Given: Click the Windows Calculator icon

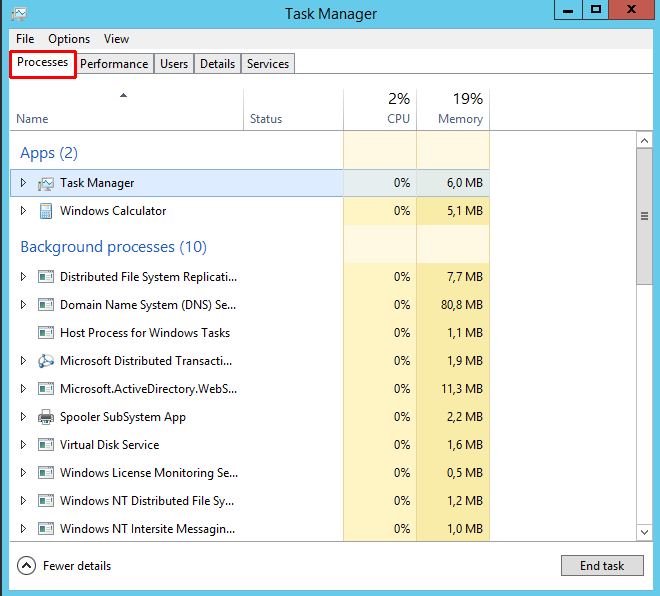Looking at the screenshot, I should tap(46, 211).
